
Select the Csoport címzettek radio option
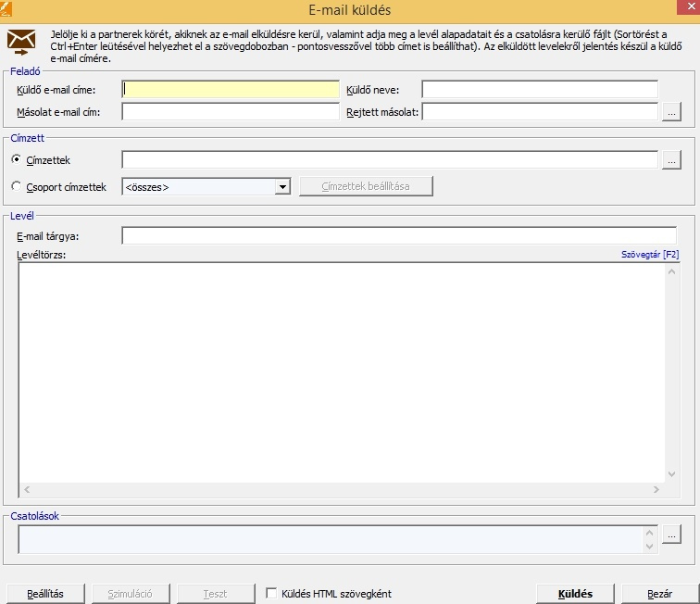[17, 187]
